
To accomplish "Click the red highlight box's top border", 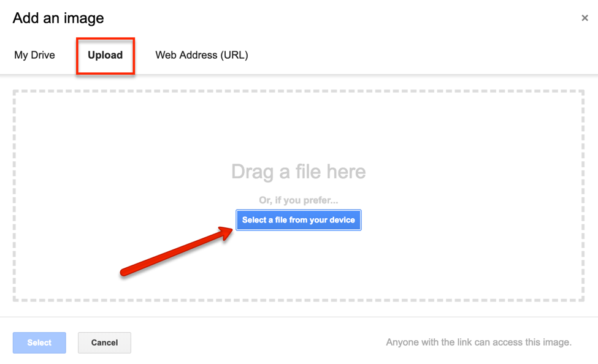I will point(105,39).
